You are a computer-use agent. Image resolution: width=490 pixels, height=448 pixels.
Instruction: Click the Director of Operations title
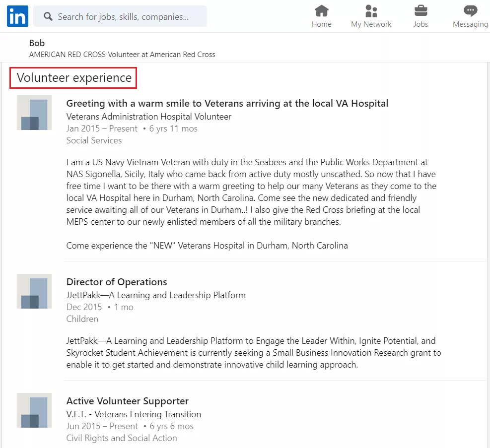[x=117, y=282]
